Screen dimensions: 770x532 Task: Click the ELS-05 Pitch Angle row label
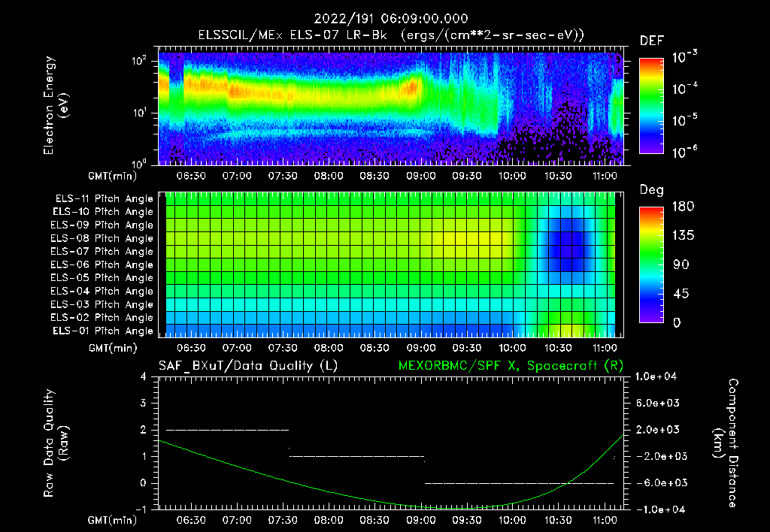(102, 278)
